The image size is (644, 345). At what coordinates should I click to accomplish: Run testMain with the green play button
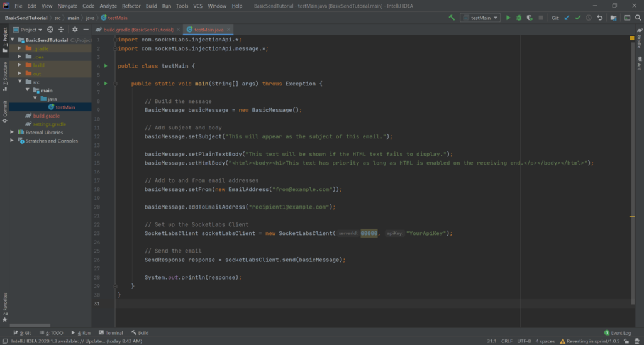tap(508, 18)
